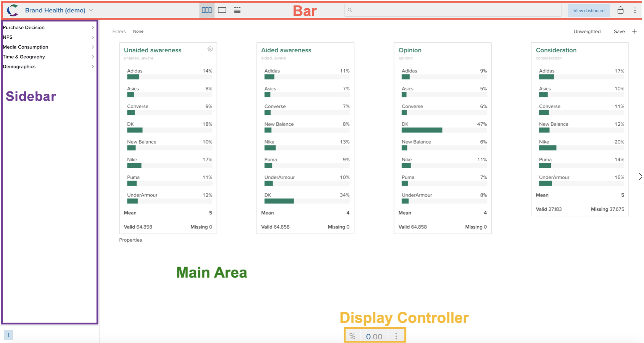Select Converse row in Consideration card

[x=581, y=109]
